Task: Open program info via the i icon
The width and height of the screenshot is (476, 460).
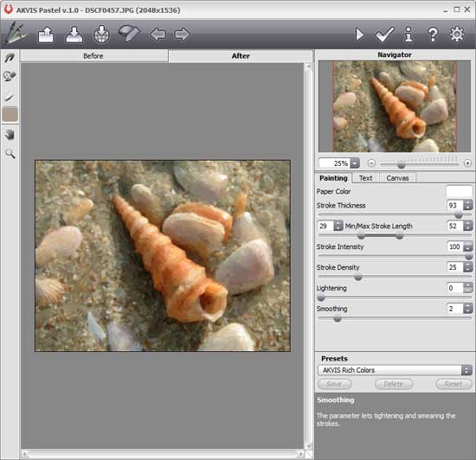Action: coord(408,35)
